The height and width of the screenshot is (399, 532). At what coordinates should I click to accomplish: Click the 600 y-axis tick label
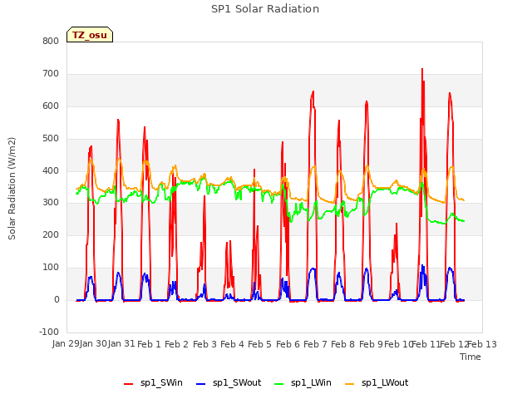[51, 106]
